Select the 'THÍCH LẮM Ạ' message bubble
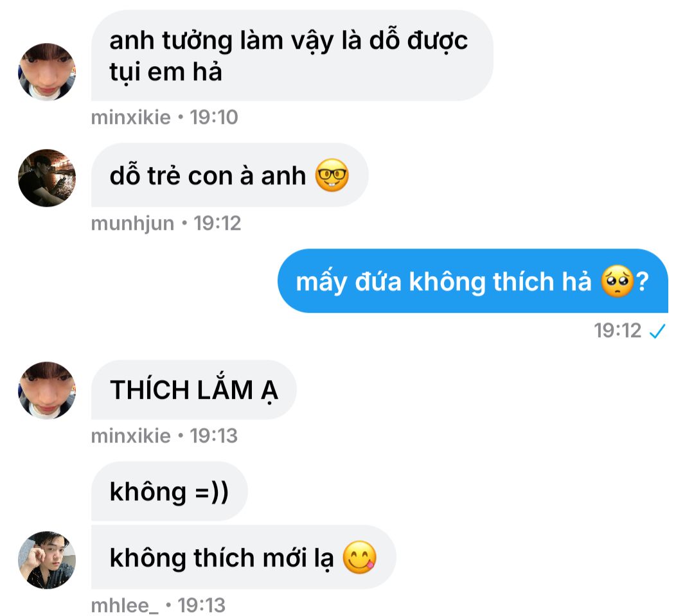Viewport: 694px width, 616px height. (x=194, y=390)
